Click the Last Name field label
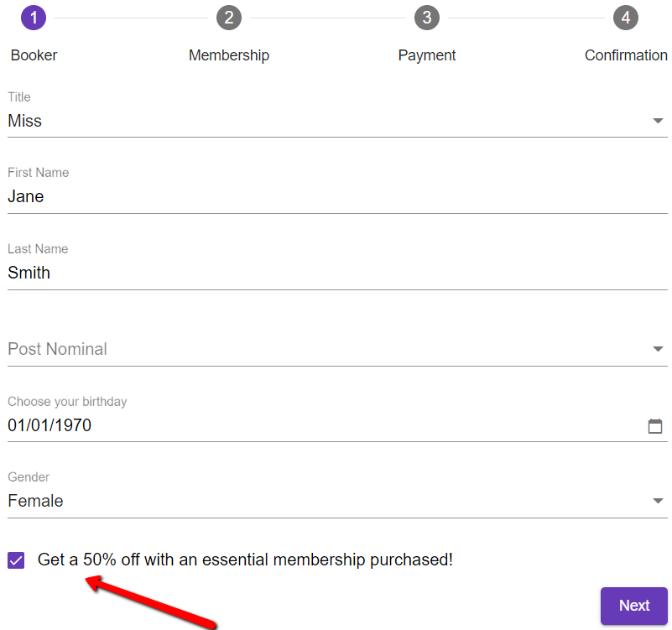The height and width of the screenshot is (630, 672). tap(38, 248)
